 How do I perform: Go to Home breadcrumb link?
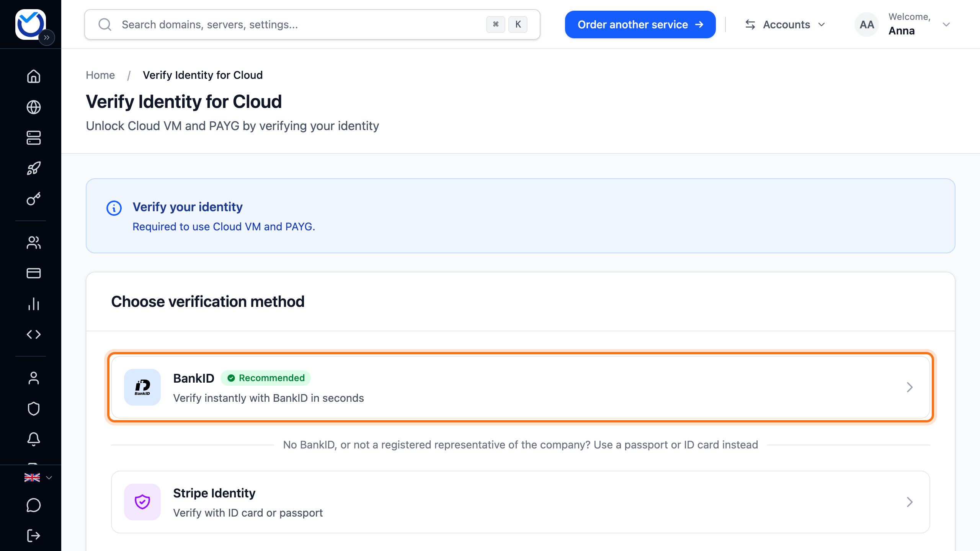coord(100,75)
